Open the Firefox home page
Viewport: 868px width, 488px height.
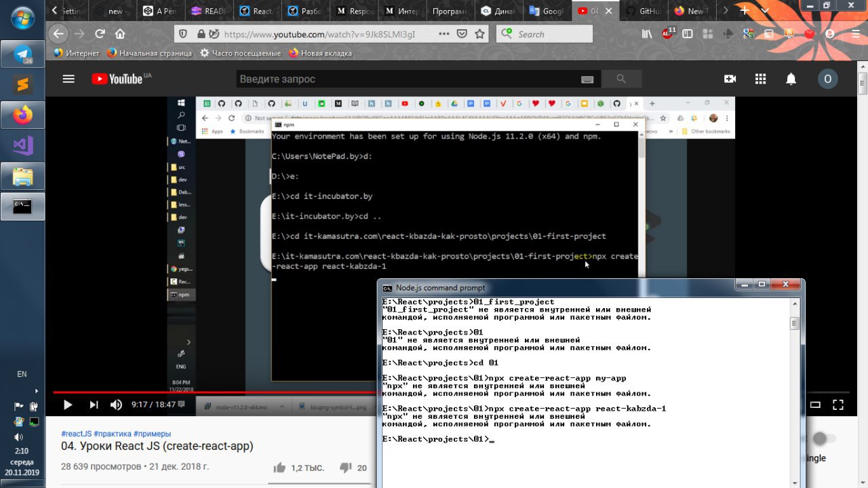click(120, 34)
